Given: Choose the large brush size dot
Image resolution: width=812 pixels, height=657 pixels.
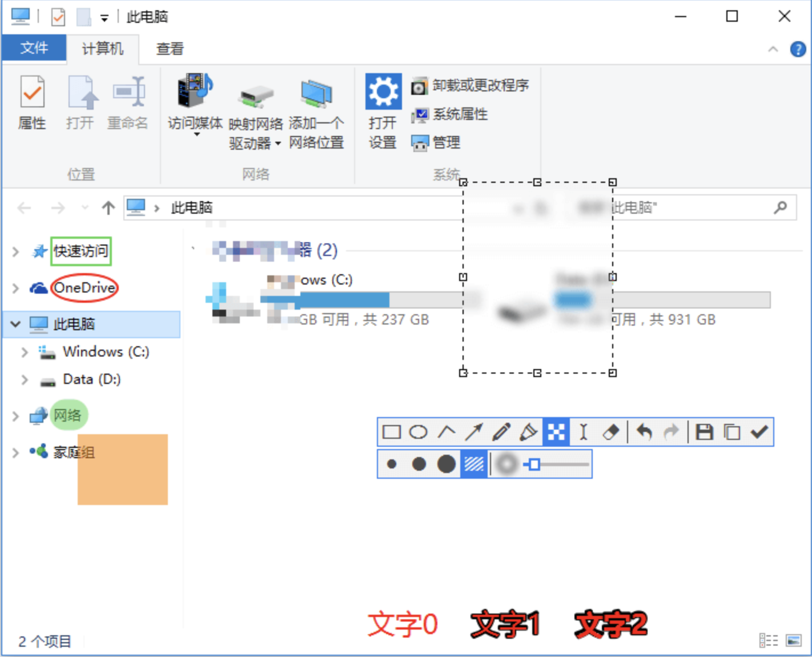Looking at the screenshot, I should (x=447, y=464).
